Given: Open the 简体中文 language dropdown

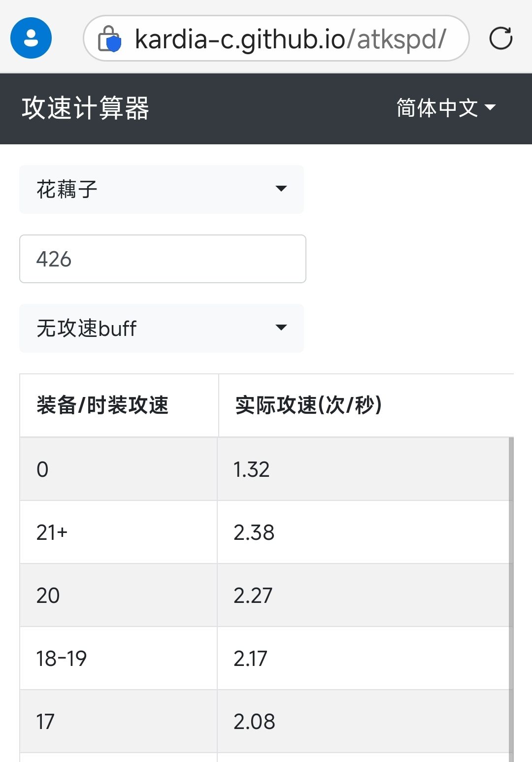Looking at the screenshot, I should tap(446, 108).
